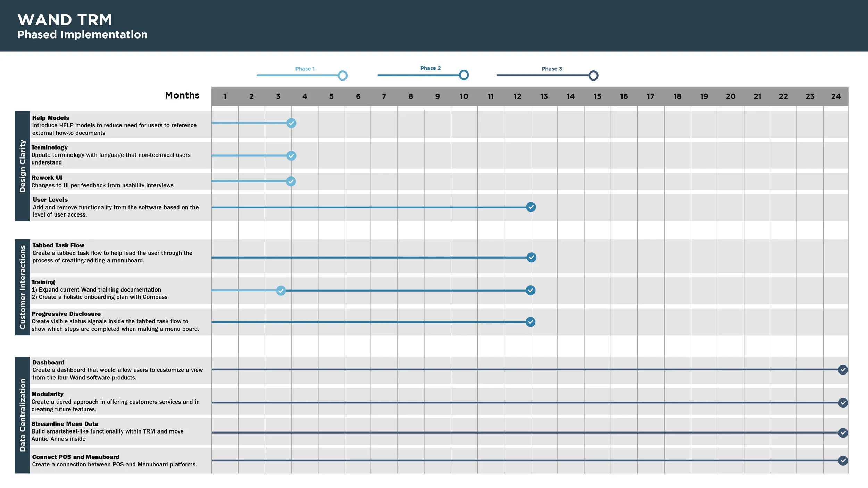The image size is (868, 488).
Task: Click the Connect POS and Menuboard checkmark
Action: click(x=843, y=461)
